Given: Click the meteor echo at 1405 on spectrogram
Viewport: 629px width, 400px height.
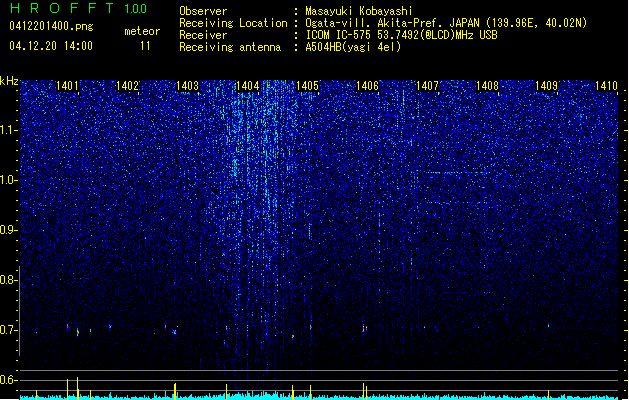Looking at the screenshot, I should point(310,327).
